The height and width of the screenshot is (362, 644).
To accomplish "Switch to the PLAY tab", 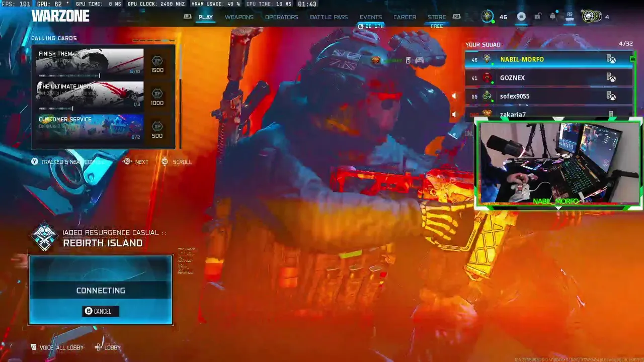I will (x=205, y=17).
